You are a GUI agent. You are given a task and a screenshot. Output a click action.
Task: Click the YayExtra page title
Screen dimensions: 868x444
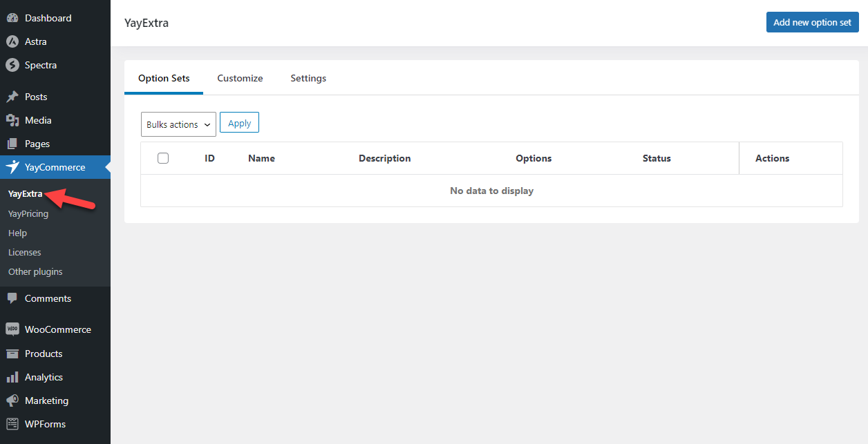[147, 23]
